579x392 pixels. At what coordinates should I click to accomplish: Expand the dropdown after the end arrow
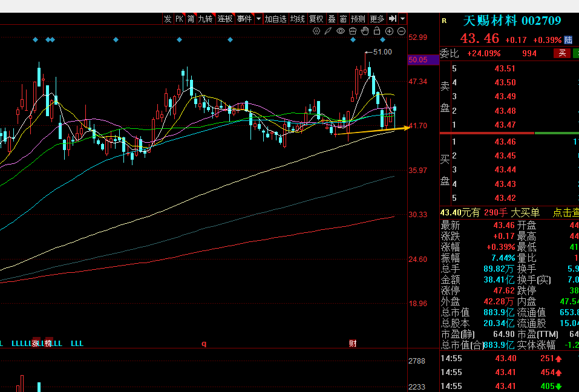pyautogui.click(x=402, y=19)
